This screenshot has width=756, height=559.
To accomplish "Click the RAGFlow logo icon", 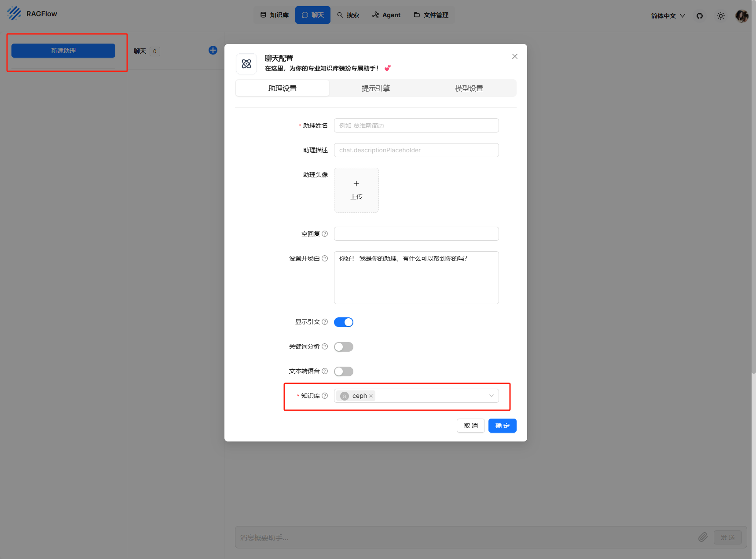I will pyautogui.click(x=14, y=14).
